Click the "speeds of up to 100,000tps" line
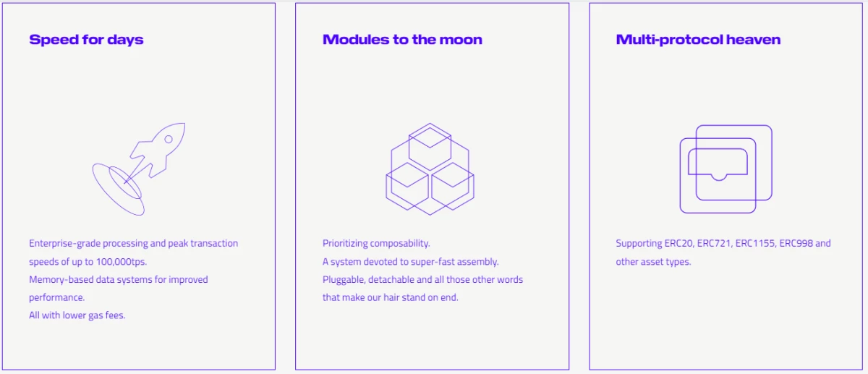 88,261
